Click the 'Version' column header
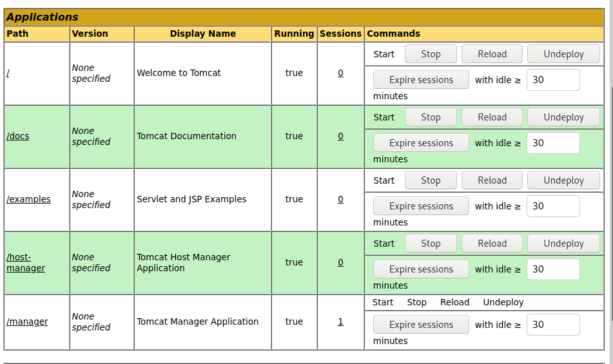The height and width of the screenshot is (364, 613). click(x=102, y=34)
